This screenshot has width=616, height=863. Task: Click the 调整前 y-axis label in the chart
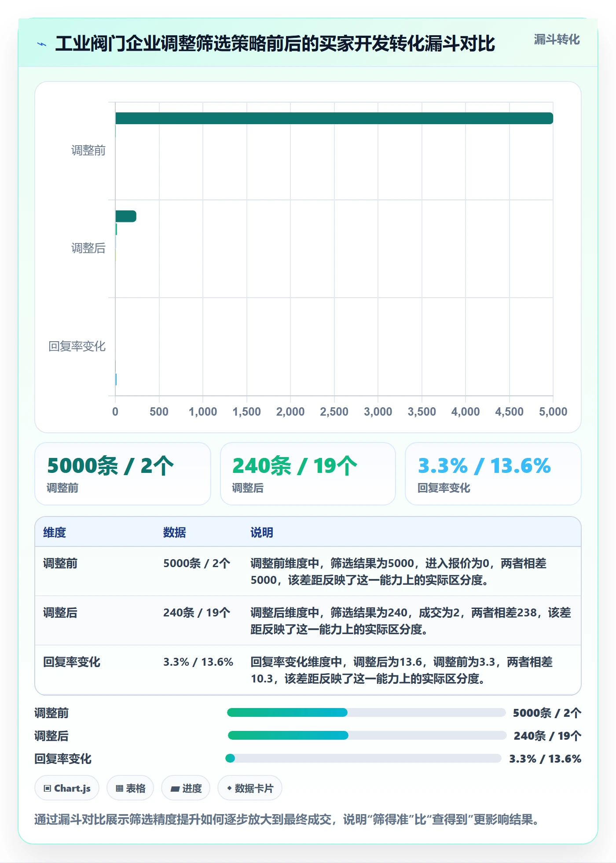[x=88, y=151]
